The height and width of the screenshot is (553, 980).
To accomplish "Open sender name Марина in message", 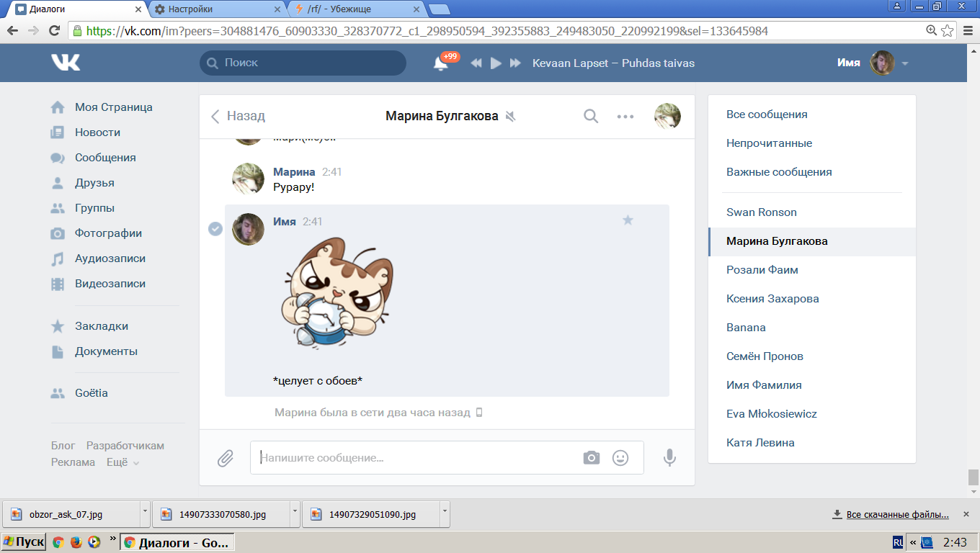I will [294, 172].
